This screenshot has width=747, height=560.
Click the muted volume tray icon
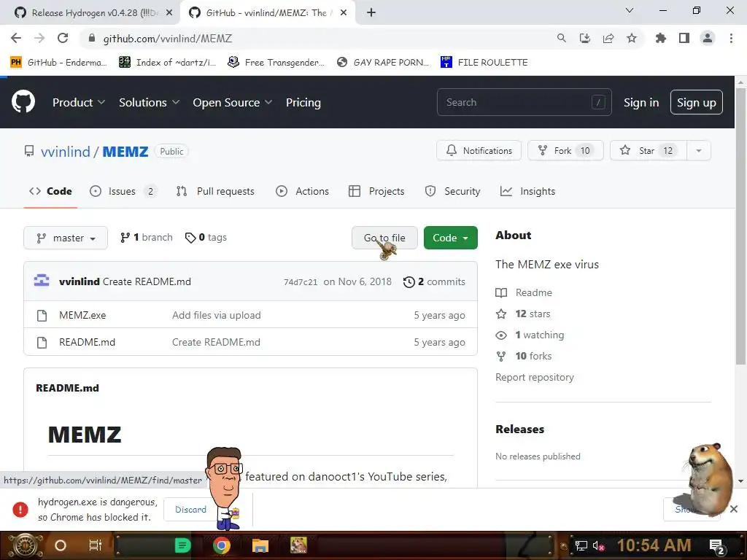598,545
